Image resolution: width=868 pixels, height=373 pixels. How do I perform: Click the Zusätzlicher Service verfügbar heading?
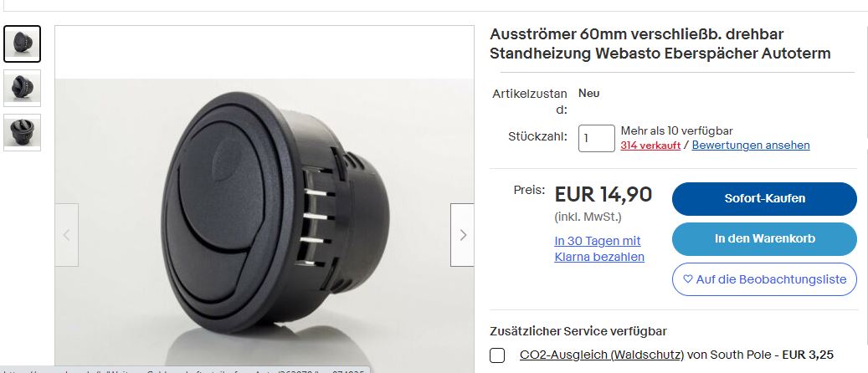(578, 331)
